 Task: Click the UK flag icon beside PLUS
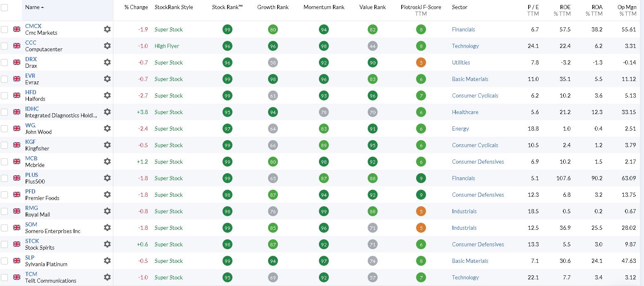tap(17, 178)
